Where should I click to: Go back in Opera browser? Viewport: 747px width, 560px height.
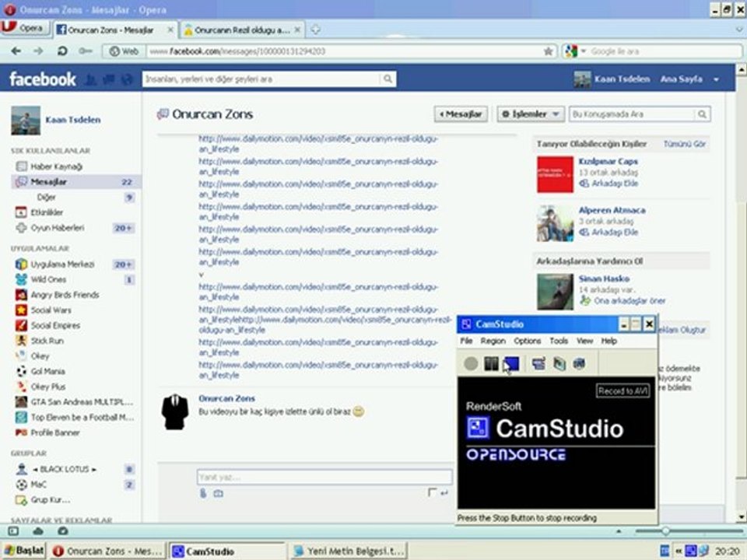click(x=16, y=51)
